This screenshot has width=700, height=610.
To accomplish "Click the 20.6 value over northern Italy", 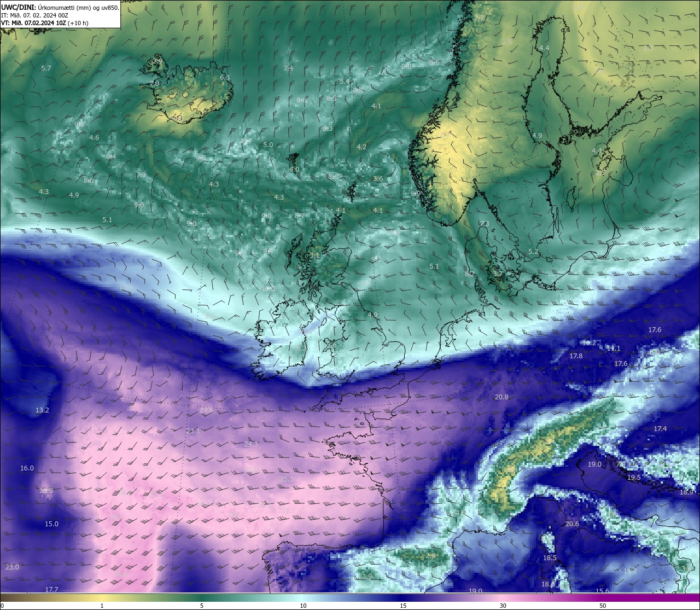I will pos(572,524).
